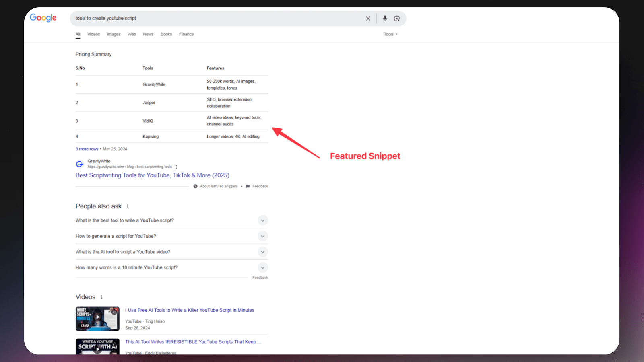Click the 'Features' column header
Image resolution: width=644 pixels, height=362 pixels.
point(215,68)
